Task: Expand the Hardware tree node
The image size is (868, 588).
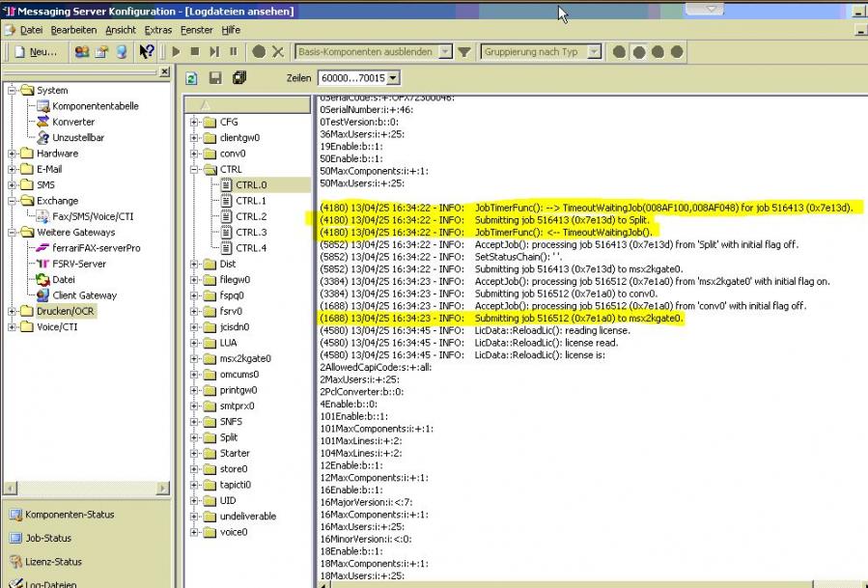Action: click(13, 154)
